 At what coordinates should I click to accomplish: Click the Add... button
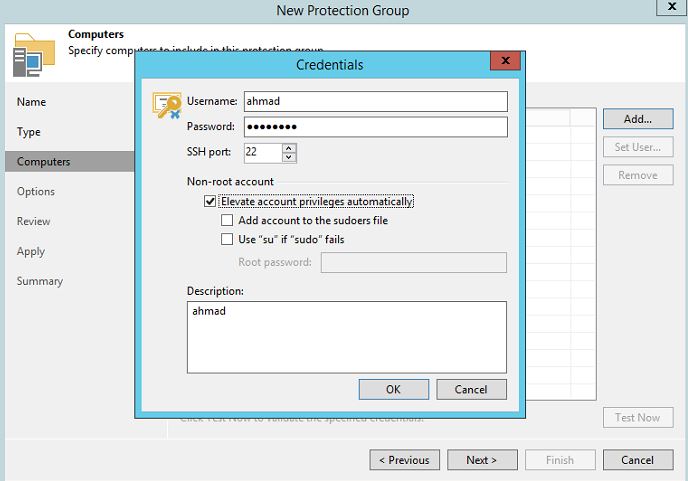(637, 119)
